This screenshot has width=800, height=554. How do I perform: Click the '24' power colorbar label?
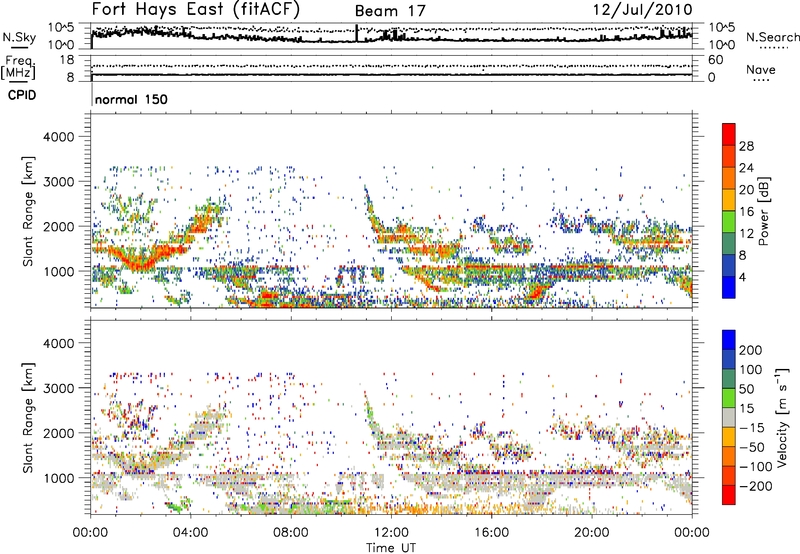(x=746, y=168)
